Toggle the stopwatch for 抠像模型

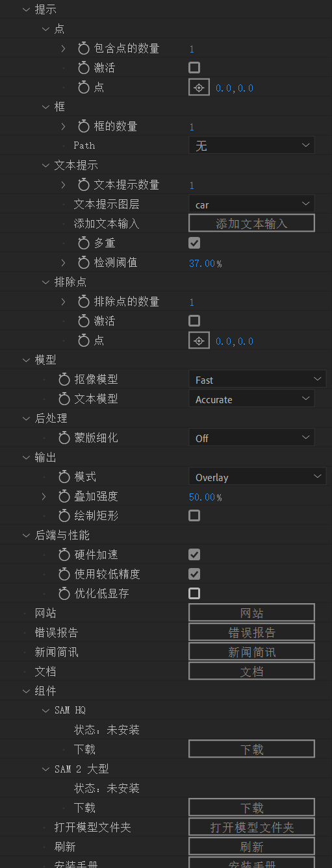pos(64,380)
